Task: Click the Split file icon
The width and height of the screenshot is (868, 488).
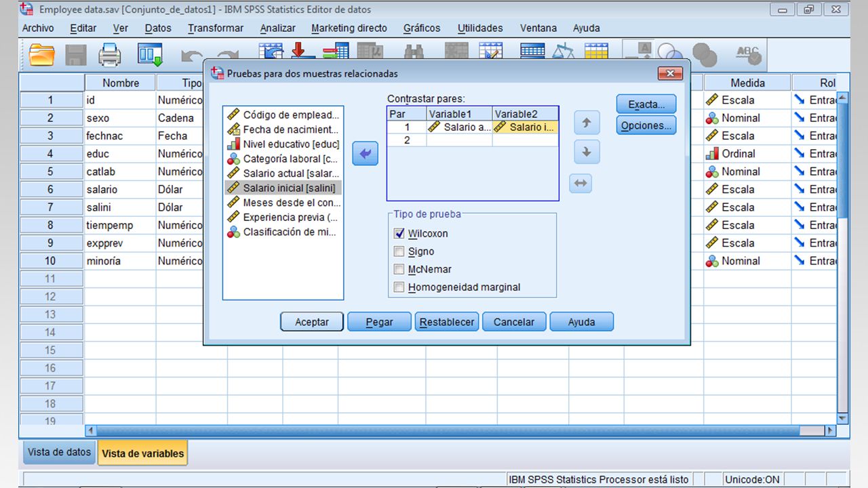Action: (531, 52)
